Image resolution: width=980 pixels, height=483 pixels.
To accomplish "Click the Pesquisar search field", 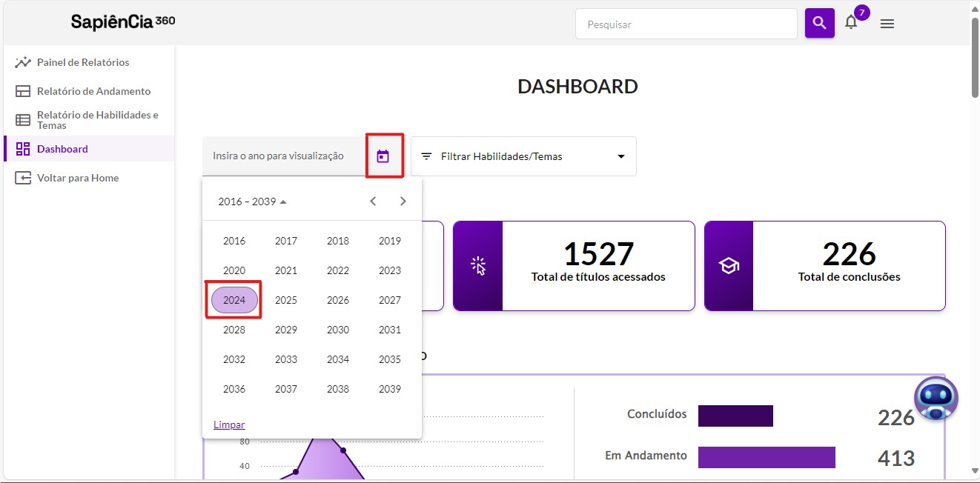I will point(686,24).
